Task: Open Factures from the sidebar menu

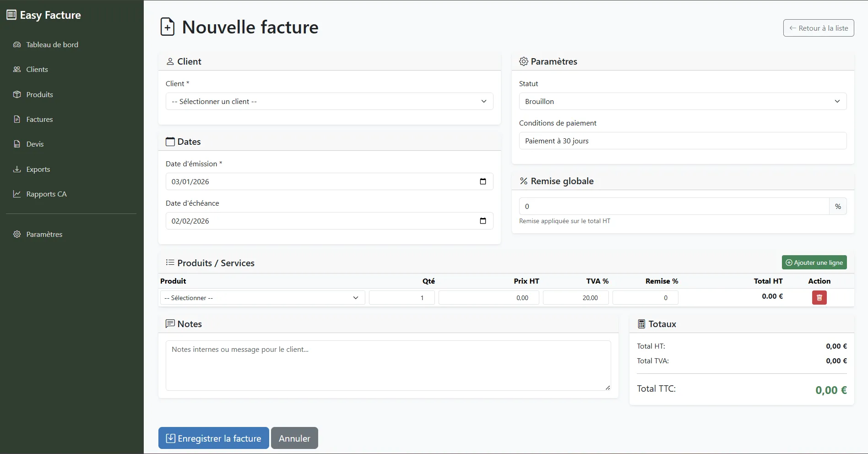Action: click(x=39, y=120)
